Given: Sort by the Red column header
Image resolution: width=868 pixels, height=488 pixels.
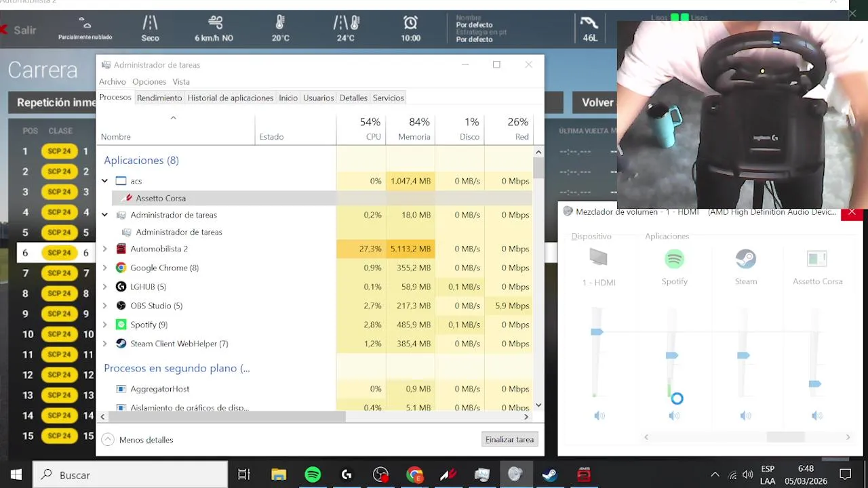Looking at the screenshot, I should tap(509, 129).
